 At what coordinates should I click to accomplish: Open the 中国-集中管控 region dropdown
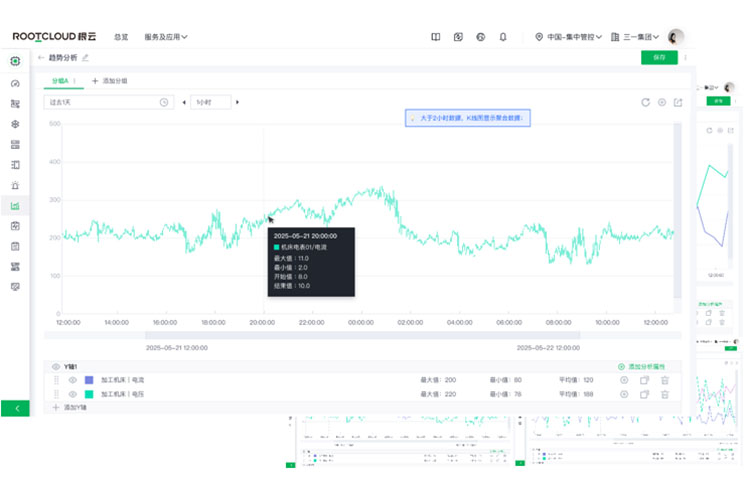569,37
